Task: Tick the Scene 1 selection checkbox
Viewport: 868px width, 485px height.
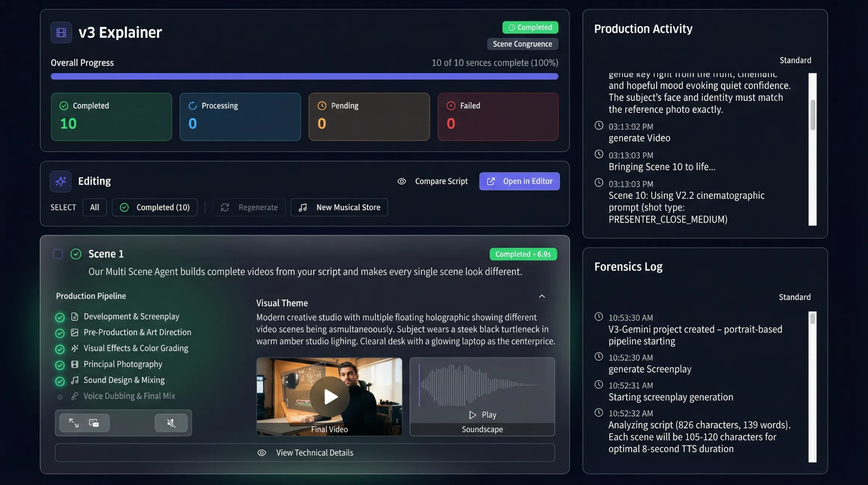Action: [58, 254]
